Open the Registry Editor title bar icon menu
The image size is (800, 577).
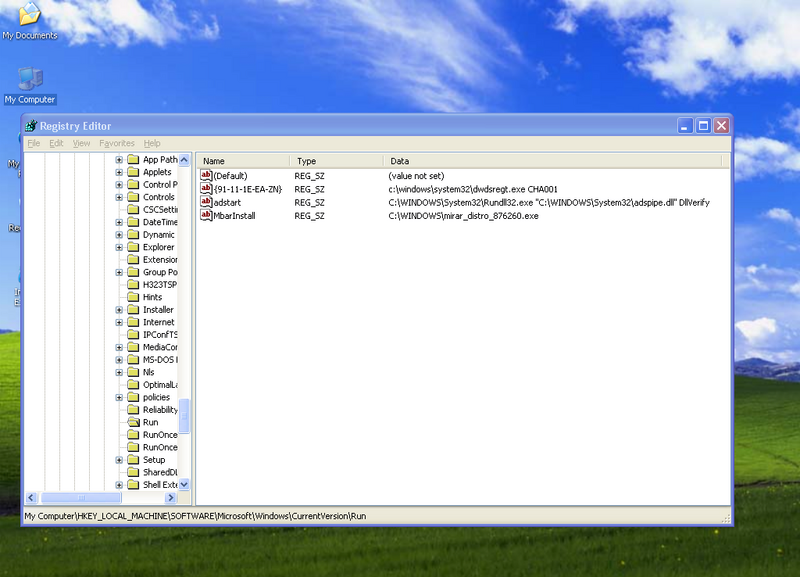(31, 126)
